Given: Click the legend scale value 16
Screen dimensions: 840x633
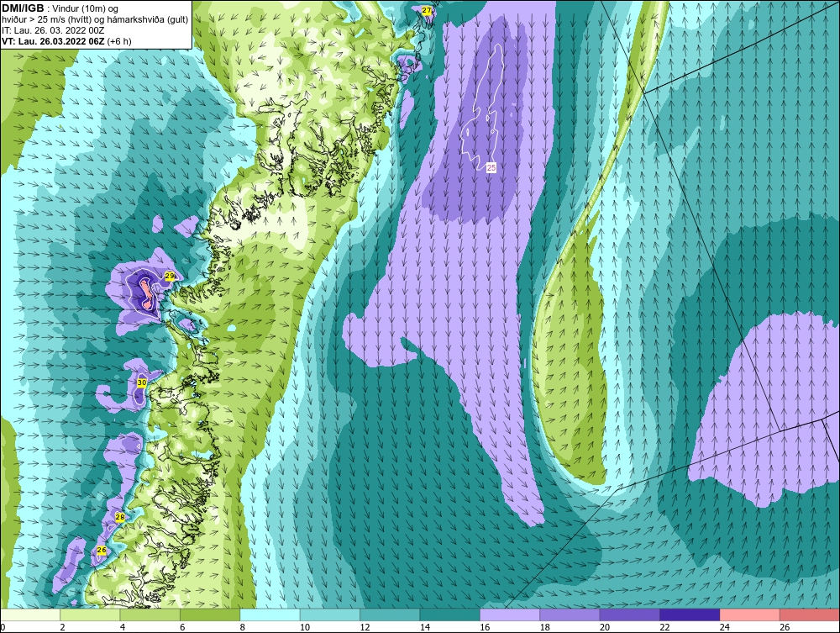Looking at the screenshot, I should (x=485, y=627).
